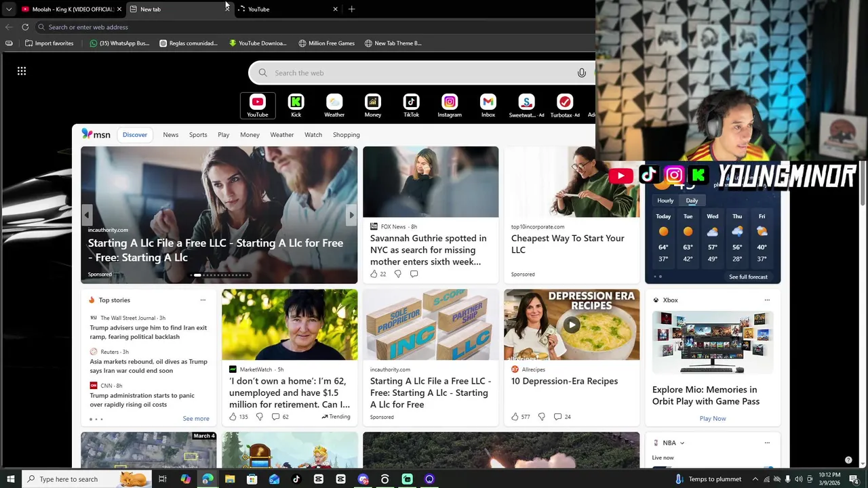Click the msn logo
The width and height of the screenshot is (868, 488).
click(96, 134)
